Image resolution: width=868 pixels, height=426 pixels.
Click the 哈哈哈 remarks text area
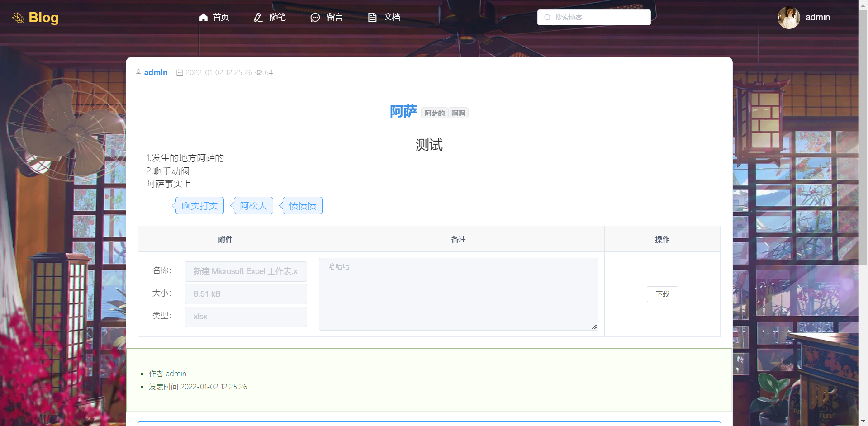[458, 294]
